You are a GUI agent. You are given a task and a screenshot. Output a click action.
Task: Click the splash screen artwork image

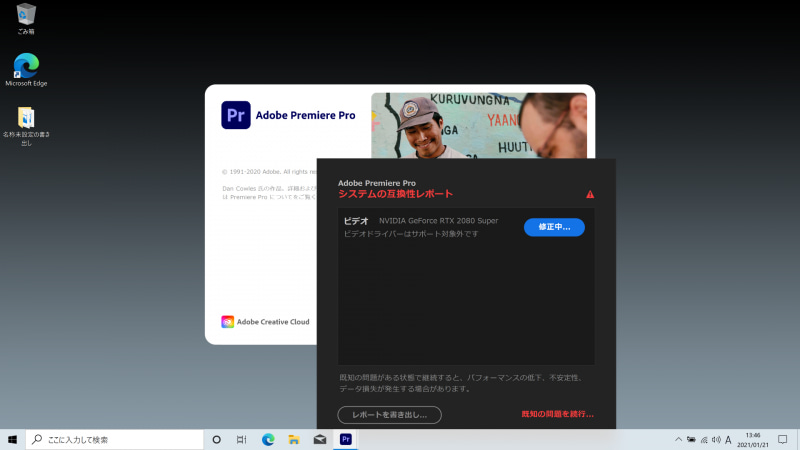point(479,125)
